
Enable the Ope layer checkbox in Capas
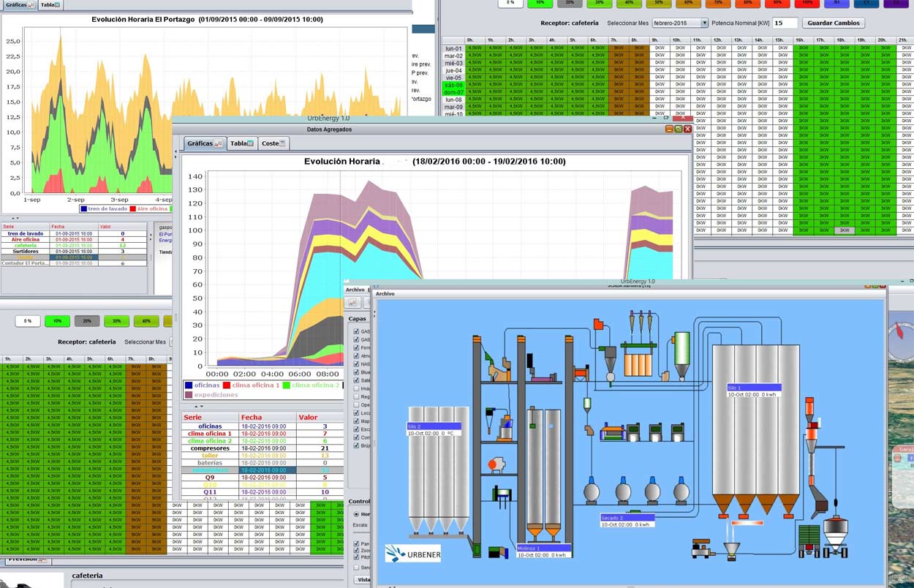(357, 405)
